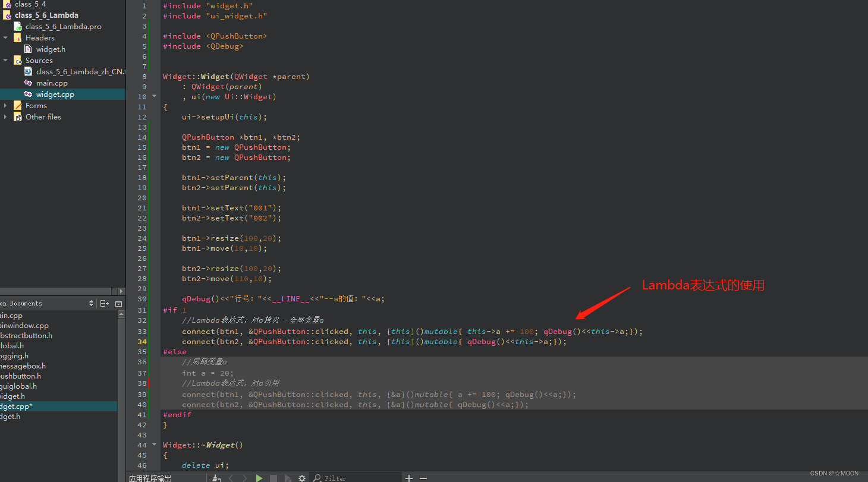Click line number 34 in gutter
The image size is (868, 482).
tap(142, 342)
